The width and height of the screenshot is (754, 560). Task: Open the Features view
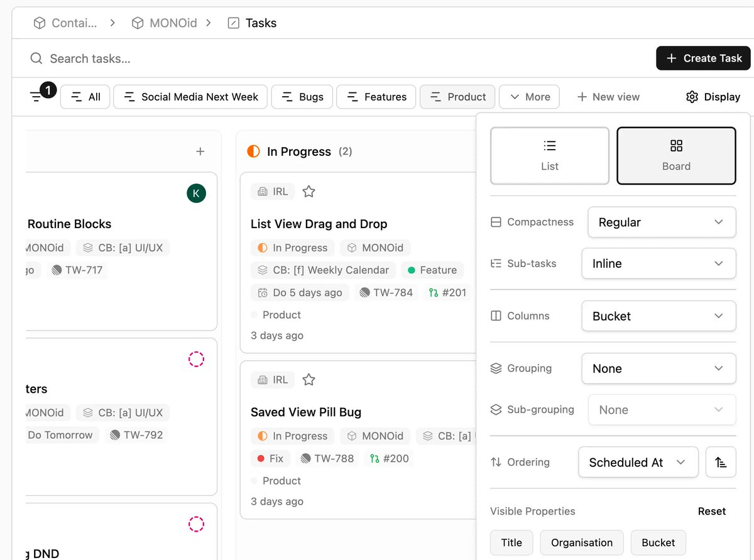376,97
